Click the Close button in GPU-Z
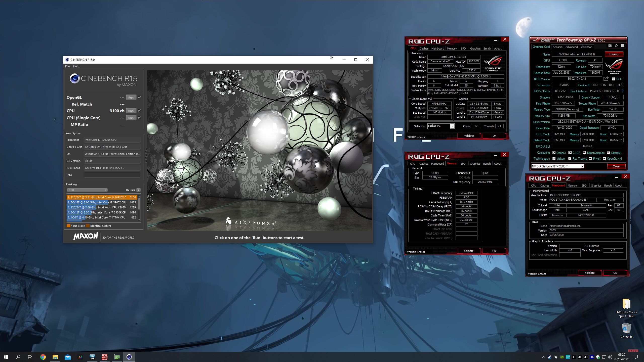This screenshot has width=644, height=362. point(616,166)
